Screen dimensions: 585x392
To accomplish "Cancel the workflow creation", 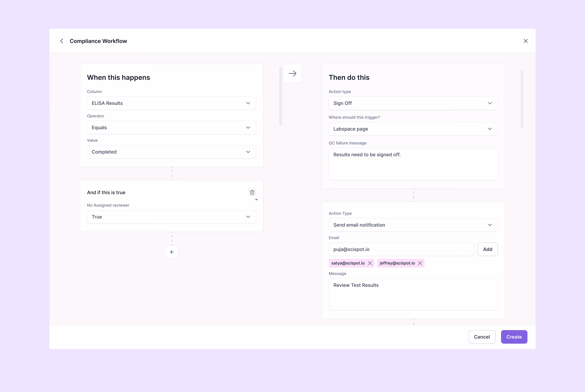I will [x=482, y=337].
